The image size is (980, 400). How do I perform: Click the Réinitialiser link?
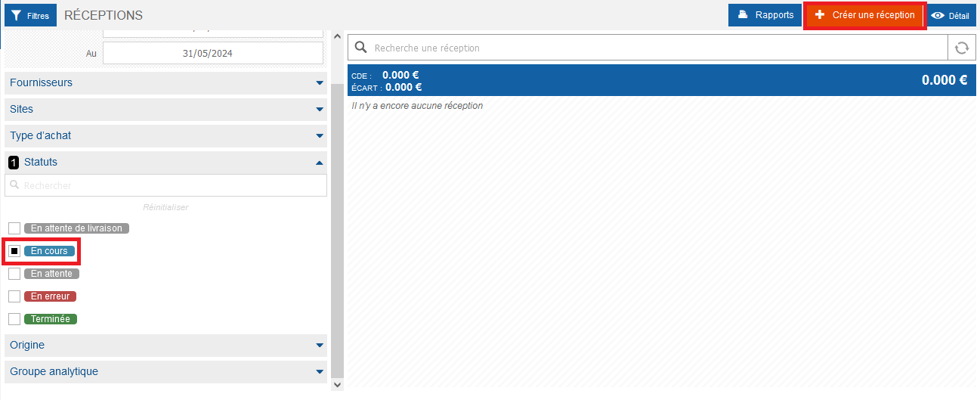[x=165, y=207]
